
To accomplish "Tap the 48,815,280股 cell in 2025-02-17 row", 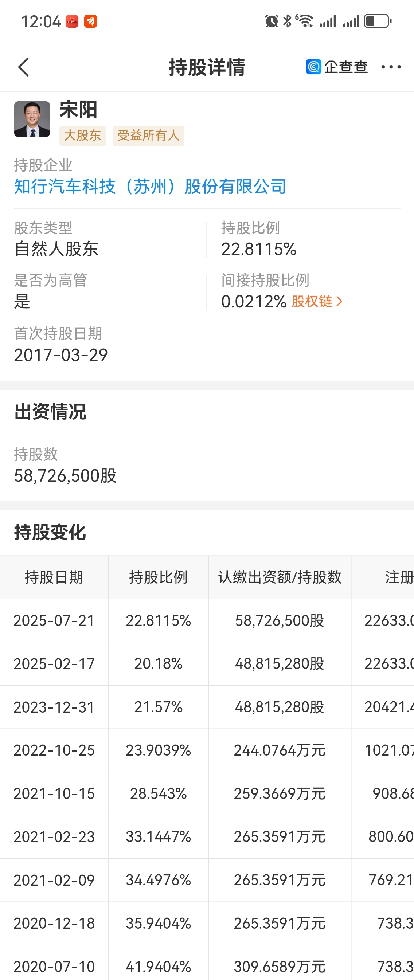I will pos(280,664).
